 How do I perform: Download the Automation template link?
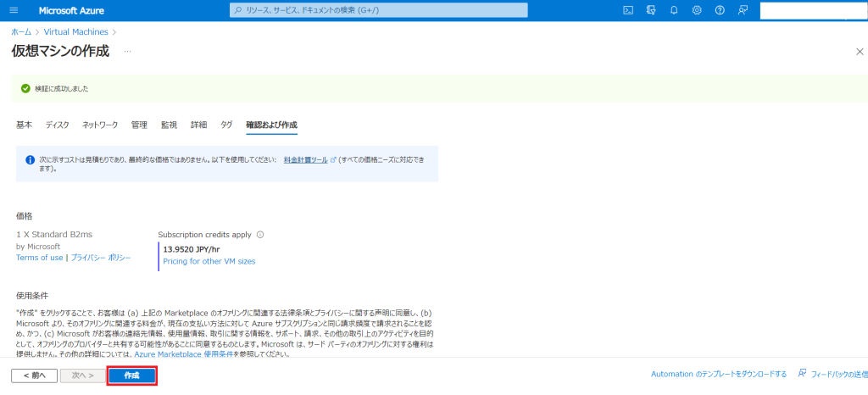tap(719, 374)
